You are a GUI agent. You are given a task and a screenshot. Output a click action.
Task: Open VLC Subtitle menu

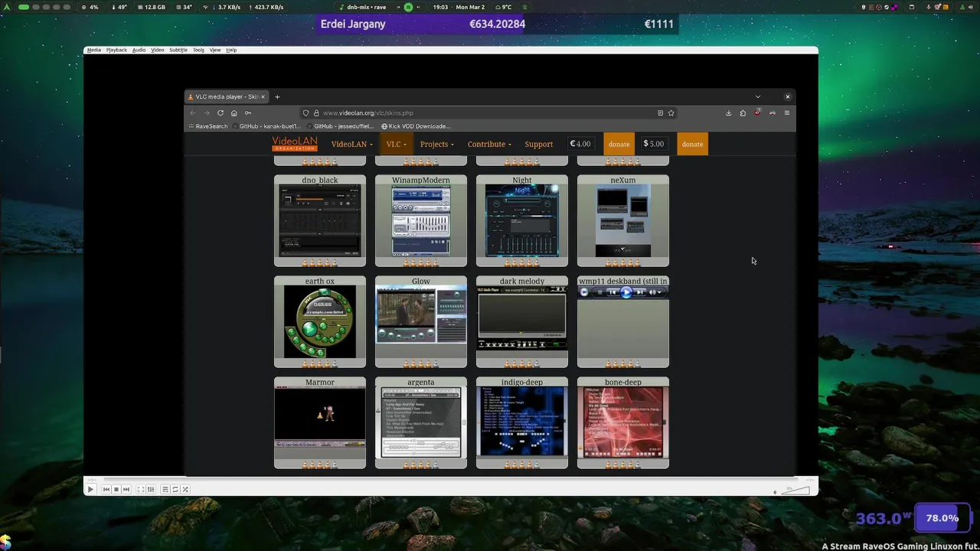pos(178,50)
